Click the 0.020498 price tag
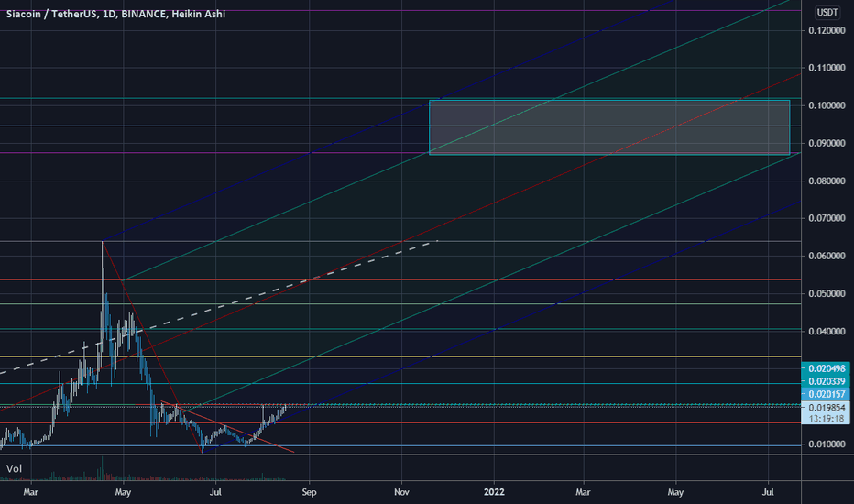Image resolution: width=854 pixels, height=504 pixels. pos(826,369)
